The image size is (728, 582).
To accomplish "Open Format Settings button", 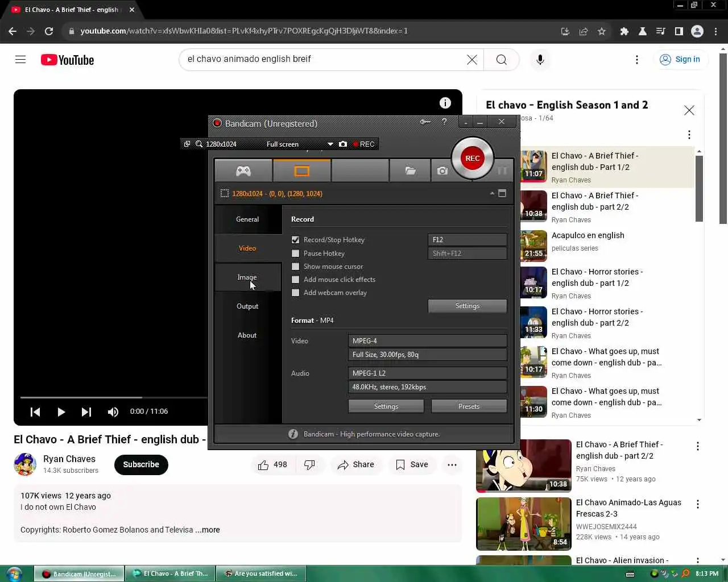I will pos(386,406).
